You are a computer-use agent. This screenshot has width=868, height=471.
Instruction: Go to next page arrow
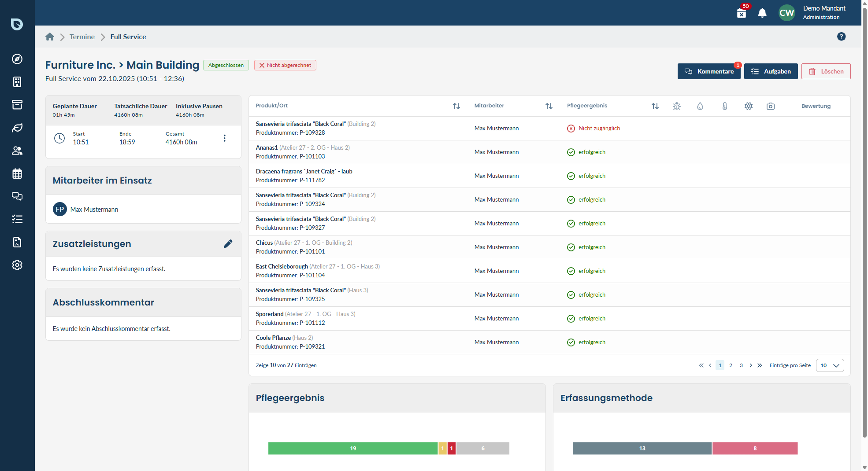[x=751, y=365]
